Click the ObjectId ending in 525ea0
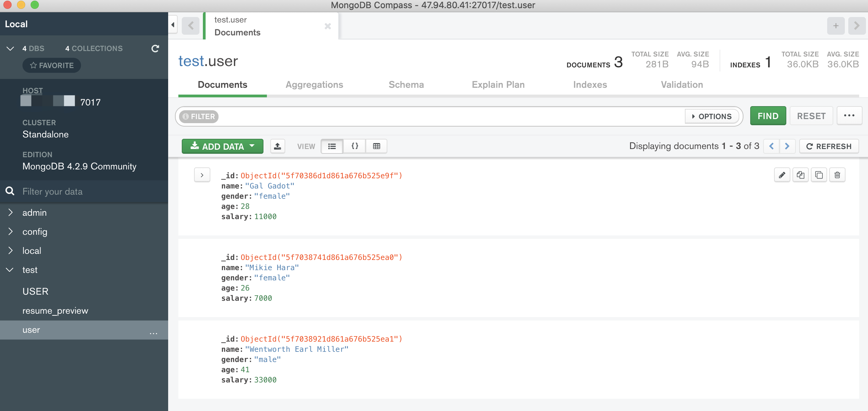The height and width of the screenshot is (411, 868). click(x=321, y=258)
